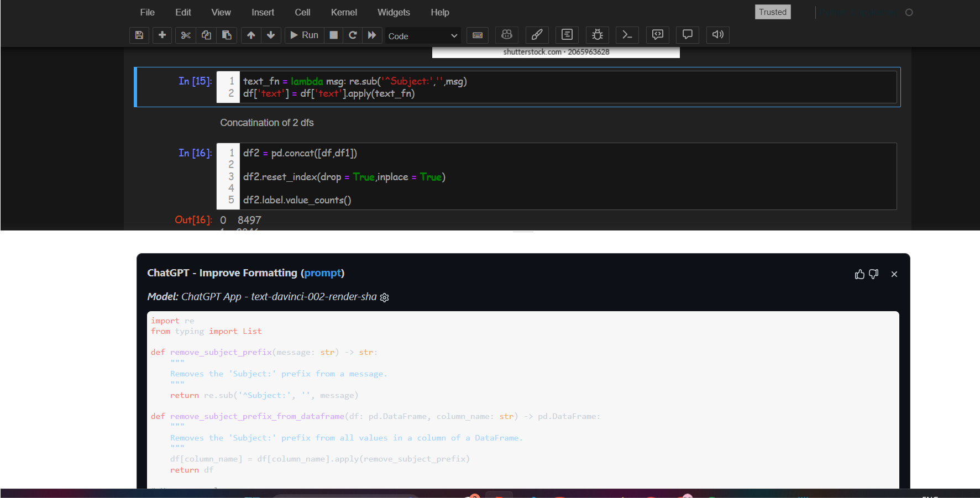980x498 pixels.
Task: Click the Run button
Action: (303, 35)
